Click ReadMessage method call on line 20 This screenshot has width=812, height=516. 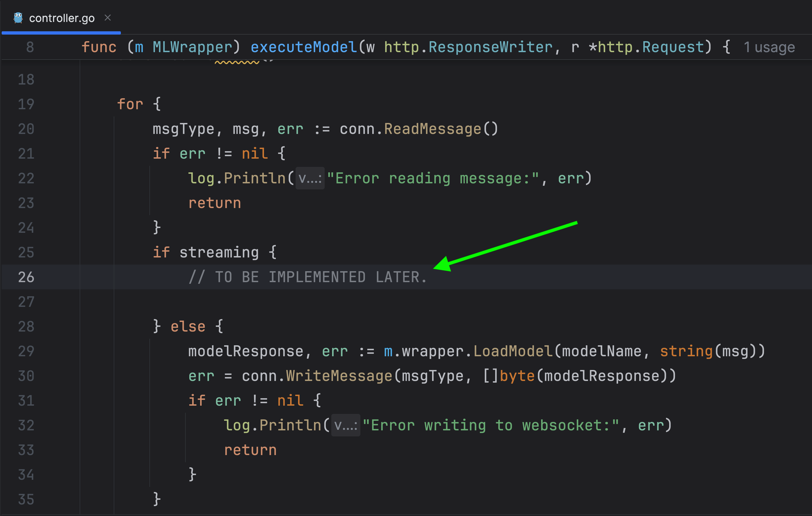(x=432, y=129)
